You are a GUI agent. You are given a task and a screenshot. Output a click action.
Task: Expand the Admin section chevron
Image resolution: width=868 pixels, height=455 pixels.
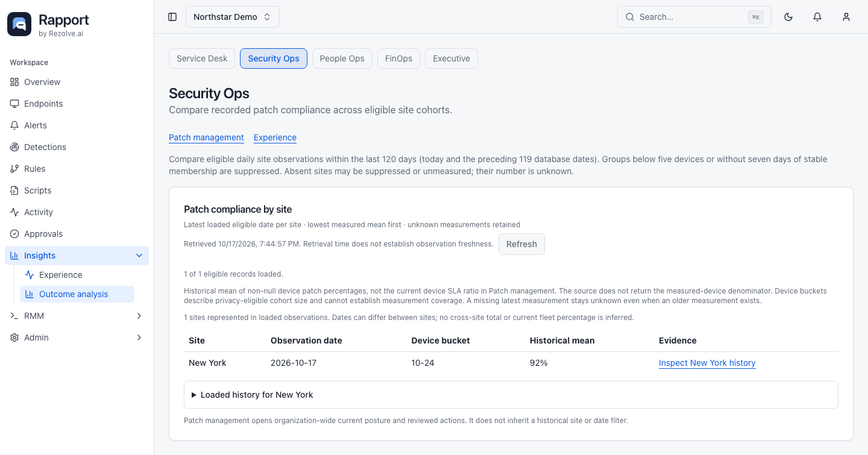pyautogui.click(x=139, y=337)
